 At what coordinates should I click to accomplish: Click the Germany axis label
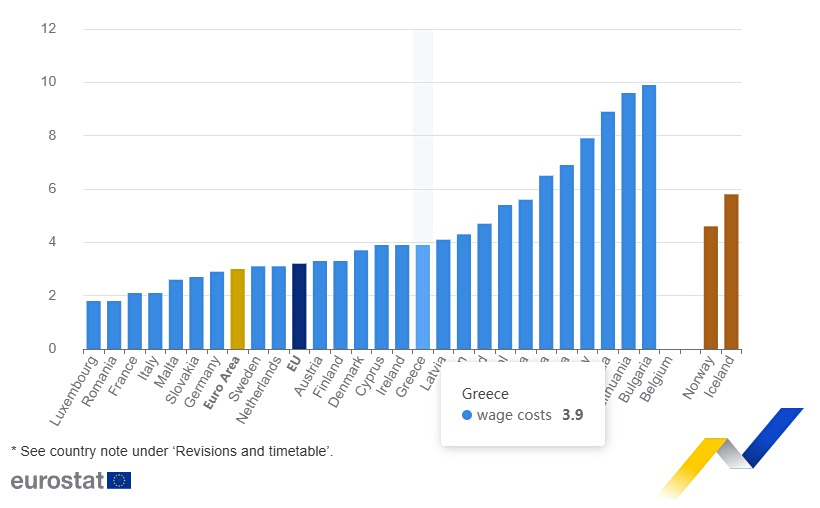pyautogui.click(x=202, y=381)
